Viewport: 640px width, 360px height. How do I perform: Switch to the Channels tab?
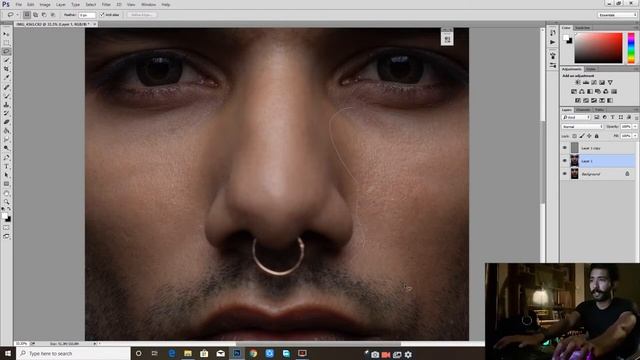click(583, 110)
